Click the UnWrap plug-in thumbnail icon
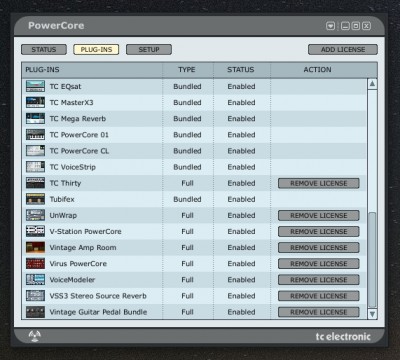Screen dimensions: 400x360 coord(35,215)
